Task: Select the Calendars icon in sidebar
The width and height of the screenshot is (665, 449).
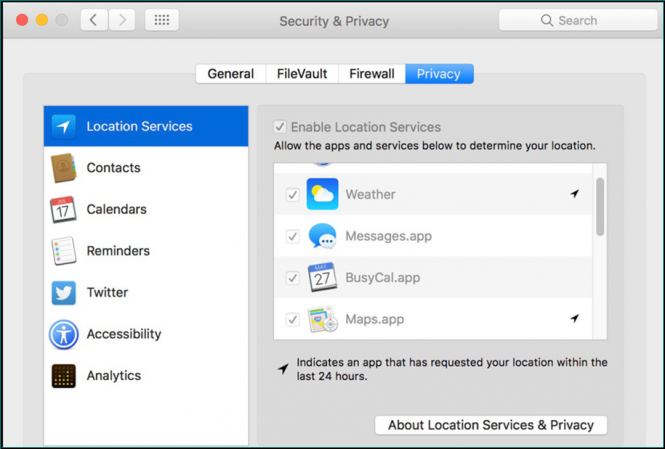Action: click(x=64, y=210)
